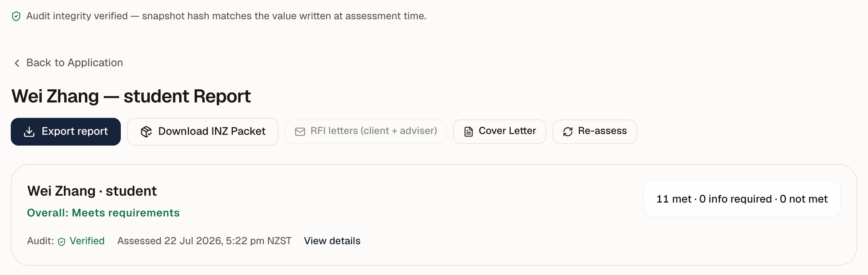Screen dimensions: 868x275
Task: Click the 11 met summary badge
Action: click(x=742, y=199)
